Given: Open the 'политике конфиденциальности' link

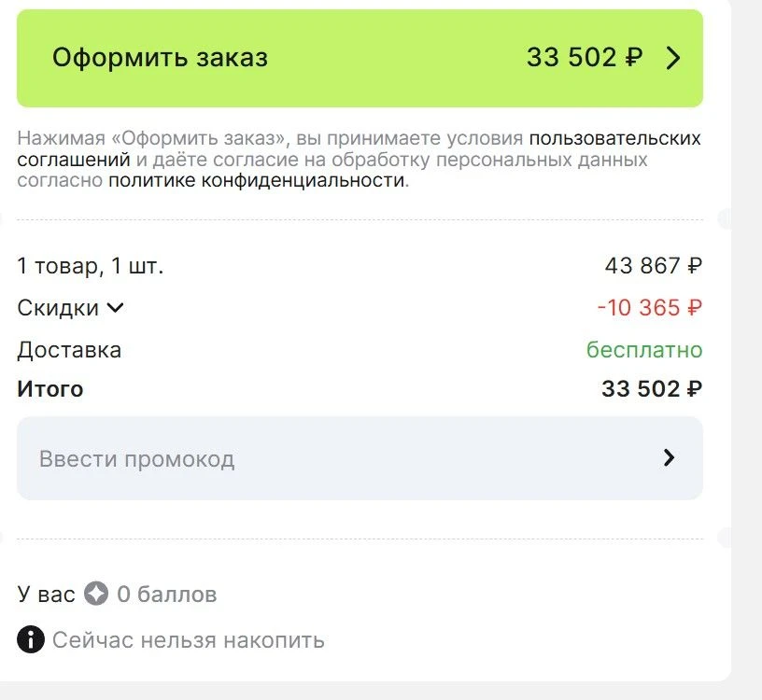Looking at the screenshot, I should [257, 180].
